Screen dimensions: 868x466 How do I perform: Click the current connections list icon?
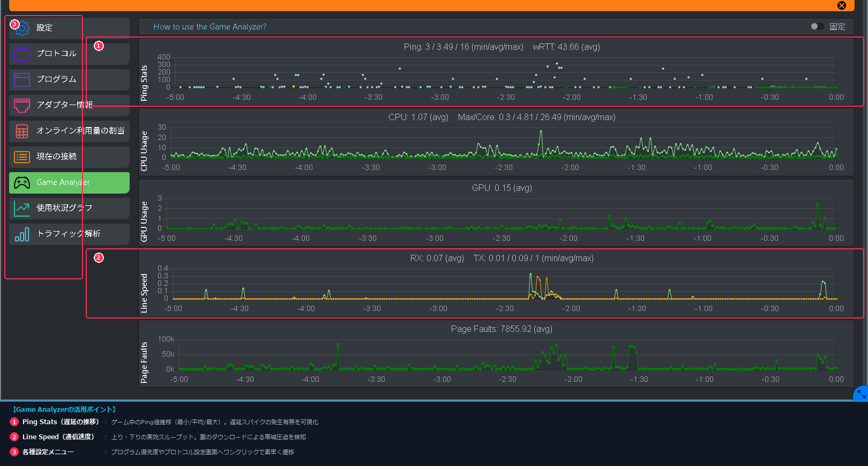coord(22,157)
